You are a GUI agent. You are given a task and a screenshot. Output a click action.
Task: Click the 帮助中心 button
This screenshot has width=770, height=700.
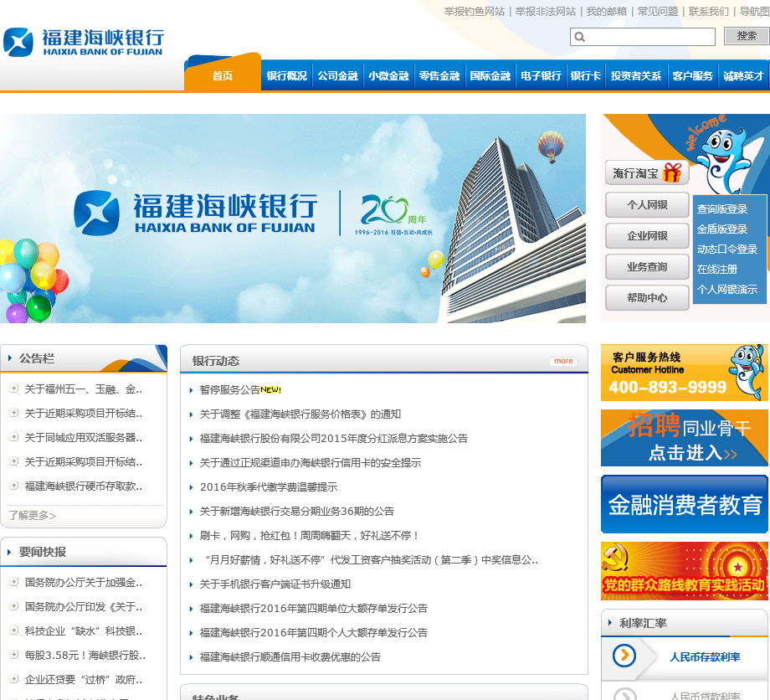[647, 298]
